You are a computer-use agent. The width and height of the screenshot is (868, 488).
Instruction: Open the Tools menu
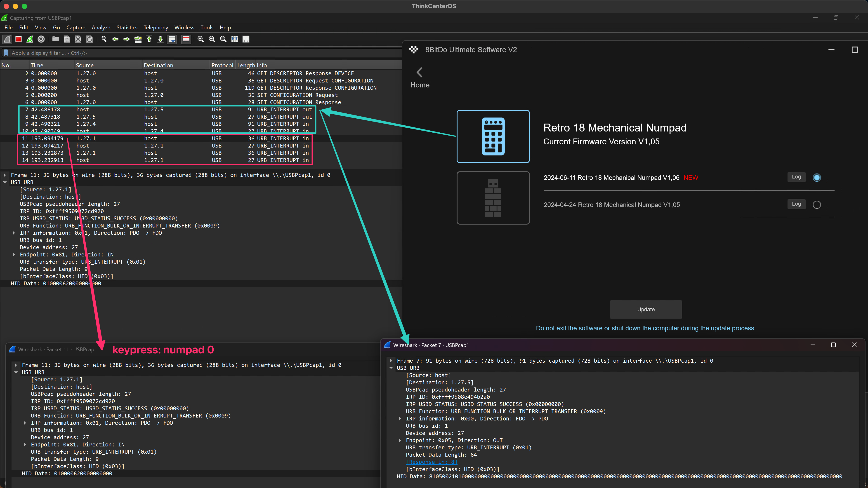click(x=207, y=28)
